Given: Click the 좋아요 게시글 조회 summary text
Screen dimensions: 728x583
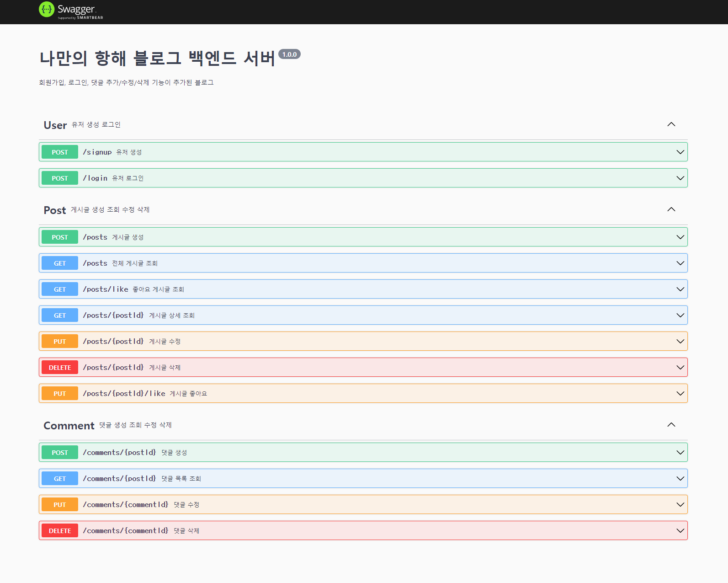Looking at the screenshot, I should pyautogui.click(x=159, y=289).
